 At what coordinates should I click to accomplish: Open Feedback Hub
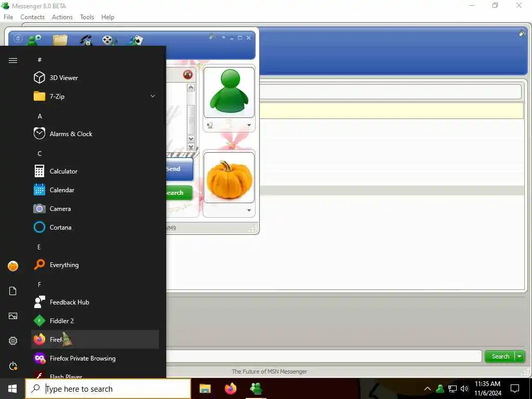click(x=95, y=302)
